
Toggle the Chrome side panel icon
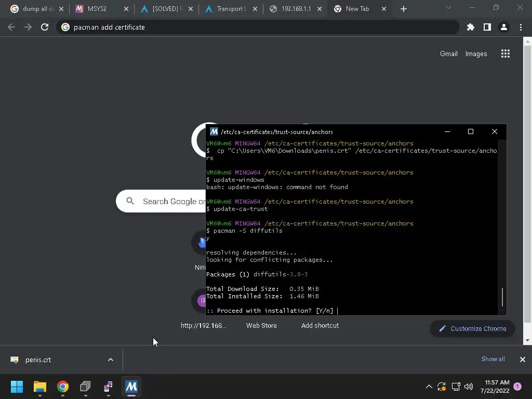(x=487, y=27)
